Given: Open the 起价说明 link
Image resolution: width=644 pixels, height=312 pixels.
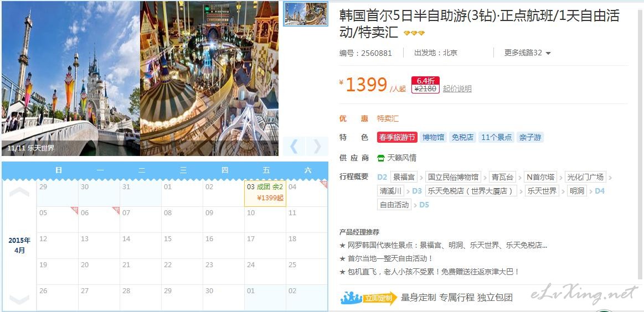Looking at the screenshot, I should pyautogui.click(x=457, y=89).
